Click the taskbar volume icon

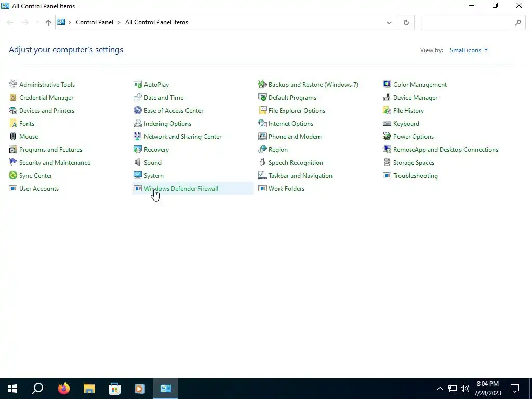coord(465,389)
